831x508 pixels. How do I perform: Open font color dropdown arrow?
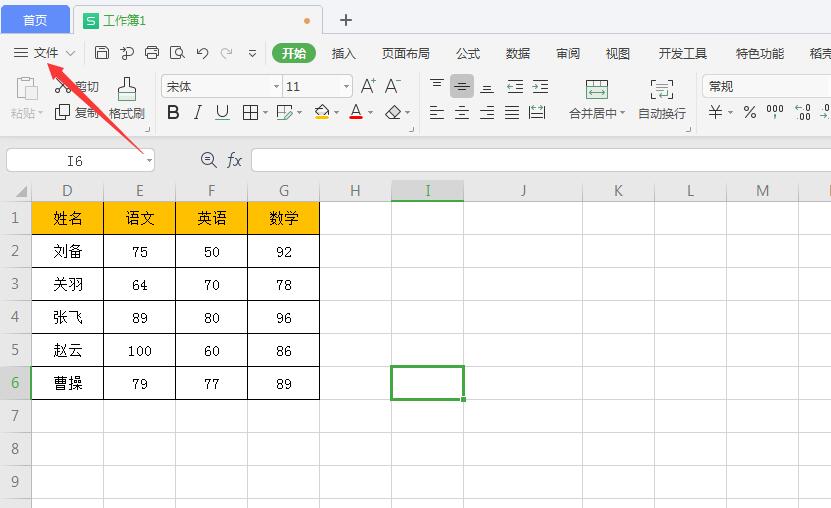coord(370,112)
